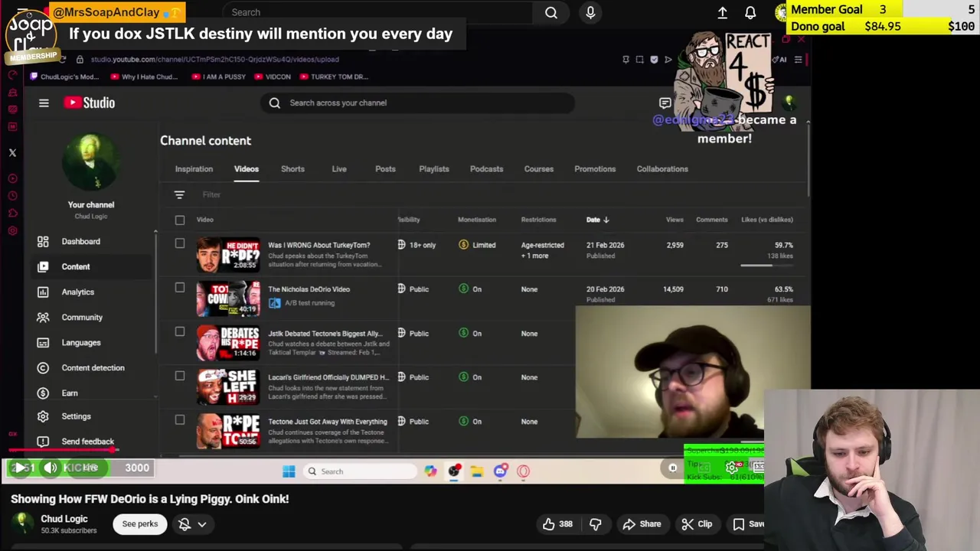Switch to the Inspiration tab

[194, 169]
